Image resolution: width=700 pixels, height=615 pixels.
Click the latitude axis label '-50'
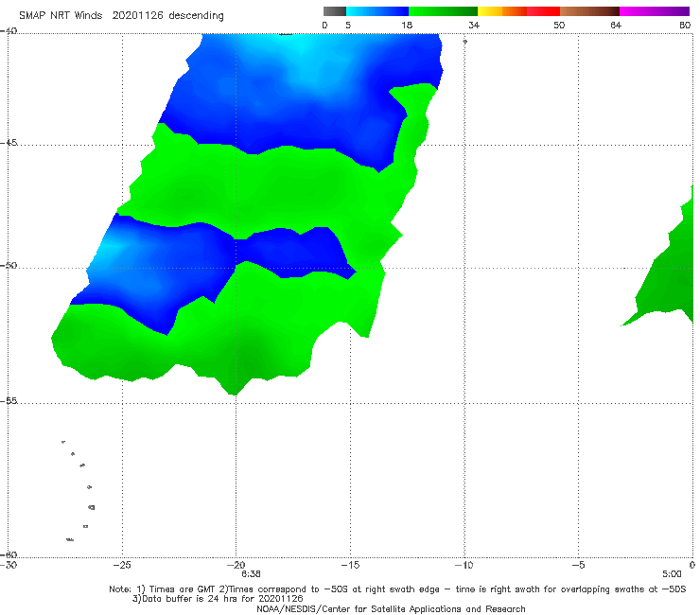(x=9, y=266)
